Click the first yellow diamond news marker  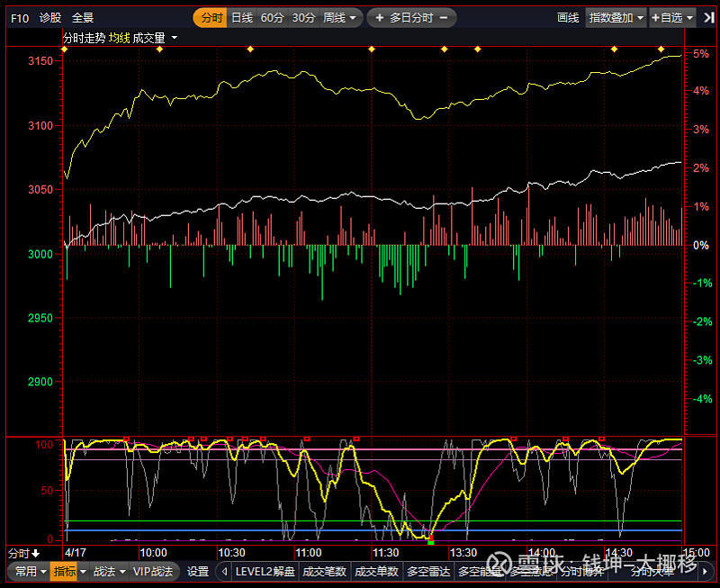tap(65, 49)
